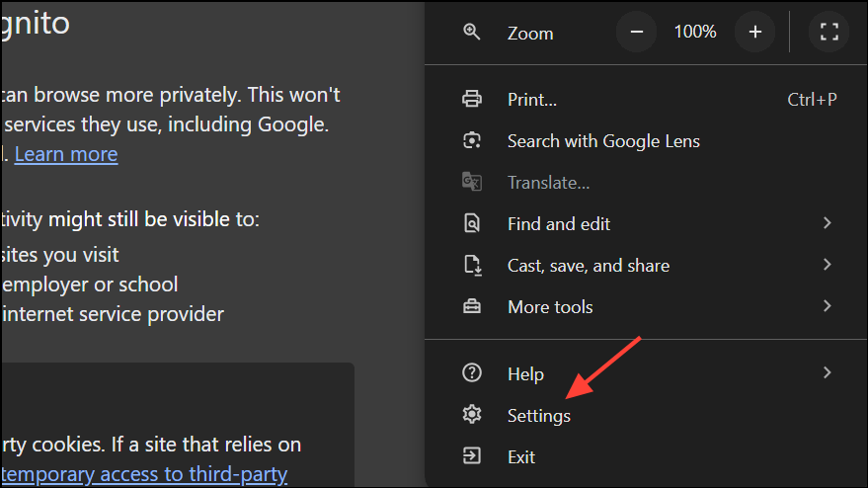Expand Cast, save, and share submenu arrow
This screenshot has width=868, height=488.
click(828, 265)
